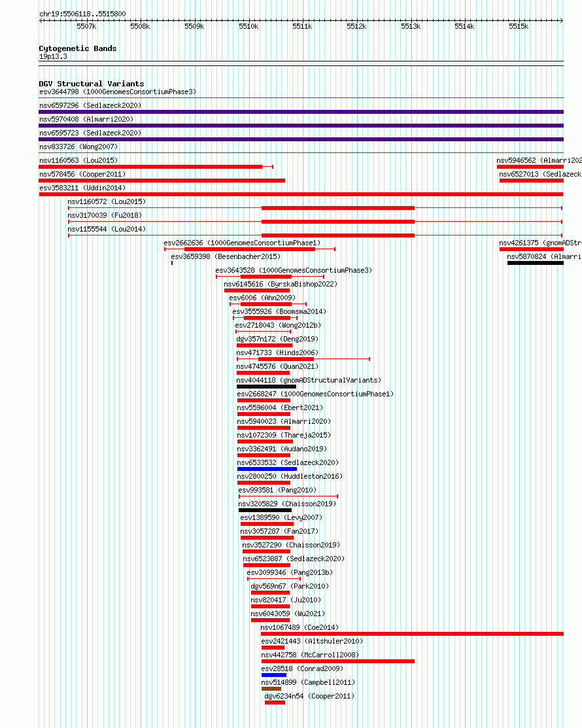Open the esv3555926 Boomsma2014 variant
The width and height of the screenshot is (582, 728).
[279, 311]
